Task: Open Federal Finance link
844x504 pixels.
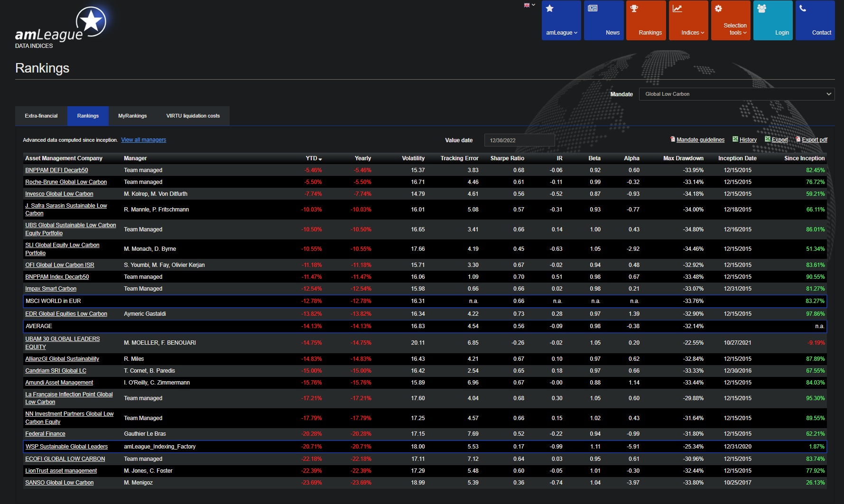Action: 46,434
